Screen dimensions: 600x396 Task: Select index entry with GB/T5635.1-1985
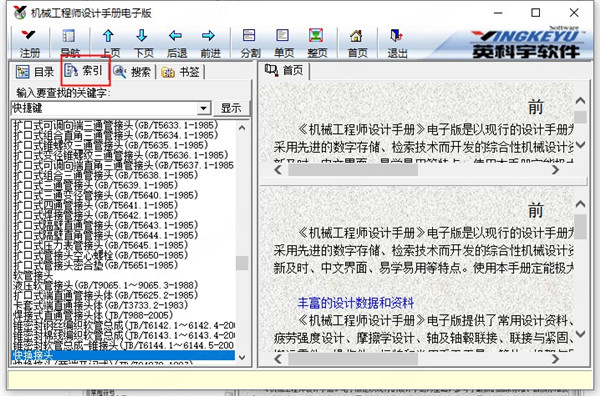111,145
